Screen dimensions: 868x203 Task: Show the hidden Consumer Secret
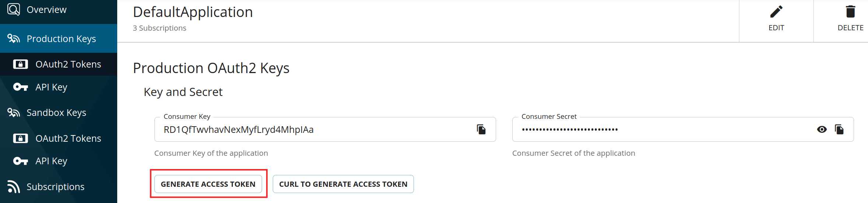pyautogui.click(x=822, y=129)
